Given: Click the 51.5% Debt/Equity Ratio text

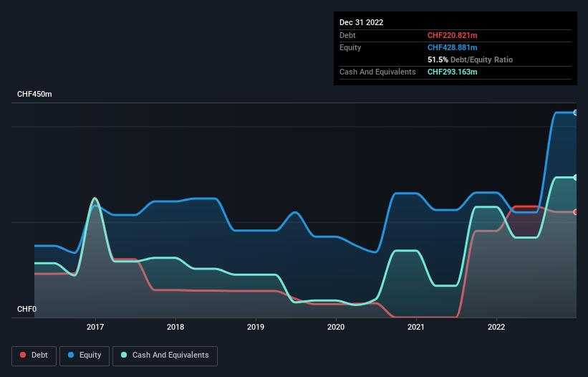Looking at the screenshot, I should pyautogui.click(x=470, y=59).
